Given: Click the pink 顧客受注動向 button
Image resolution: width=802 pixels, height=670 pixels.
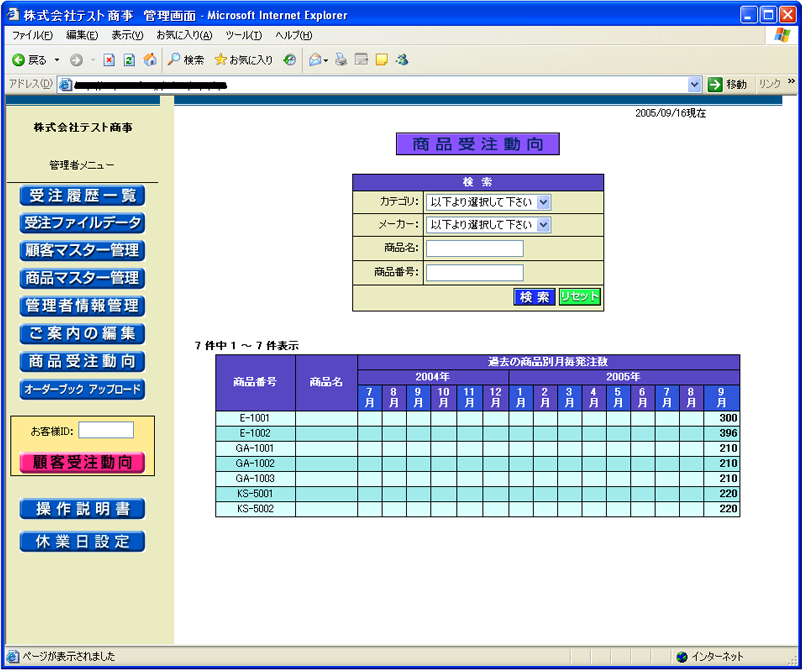Looking at the screenshot, I should point(82,462).
